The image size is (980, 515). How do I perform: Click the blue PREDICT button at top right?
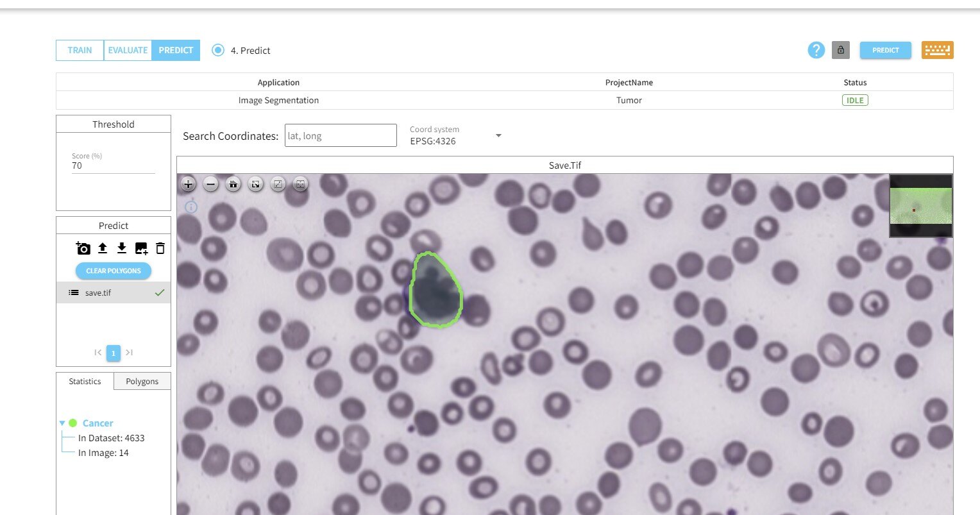(885, 50)
